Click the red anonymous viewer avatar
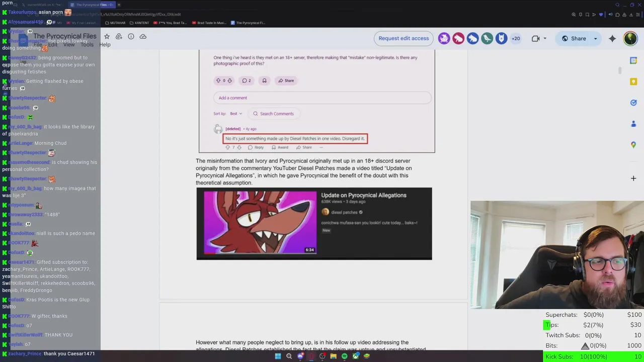This screenshot has height=362, width=644. click(458, 38)
